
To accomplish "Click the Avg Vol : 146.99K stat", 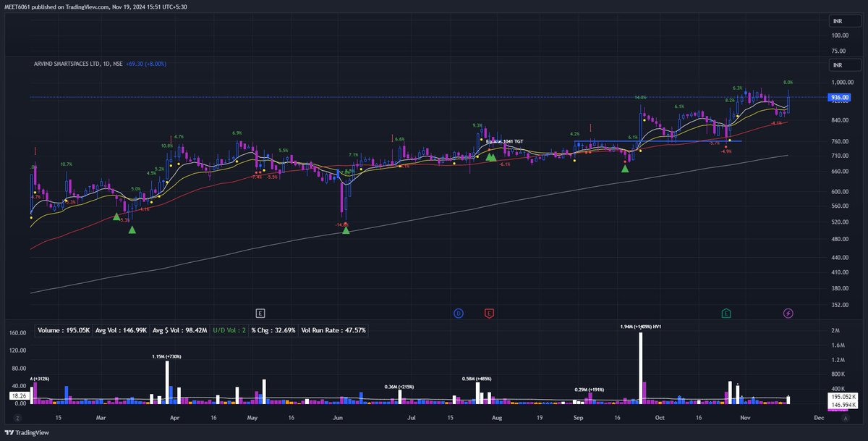I will [x=120, y=330].
